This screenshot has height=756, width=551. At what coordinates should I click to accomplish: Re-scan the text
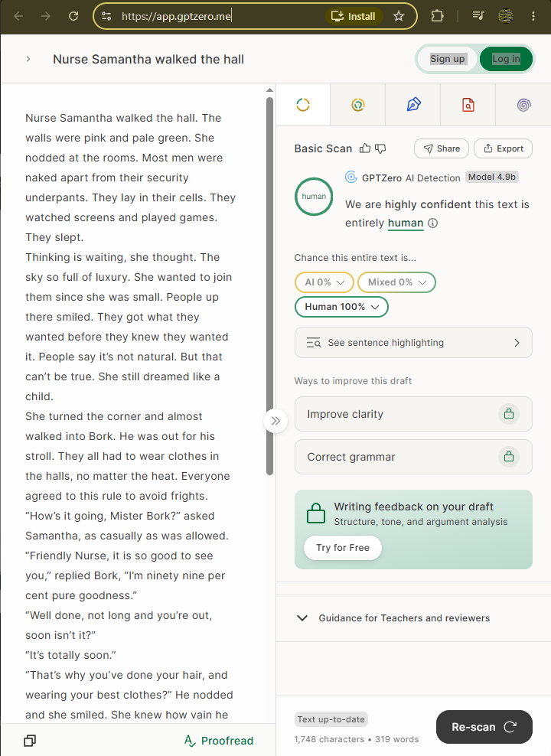[484, 727]
